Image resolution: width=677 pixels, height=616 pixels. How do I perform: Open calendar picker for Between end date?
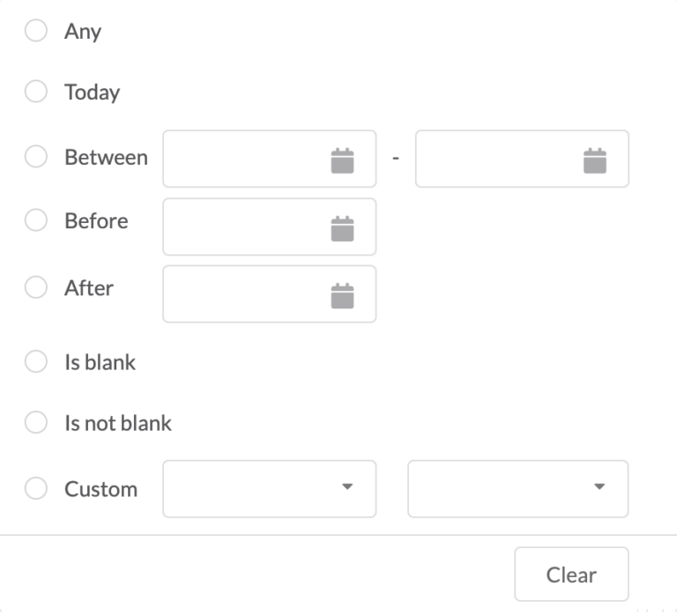[x=595, y=160]
